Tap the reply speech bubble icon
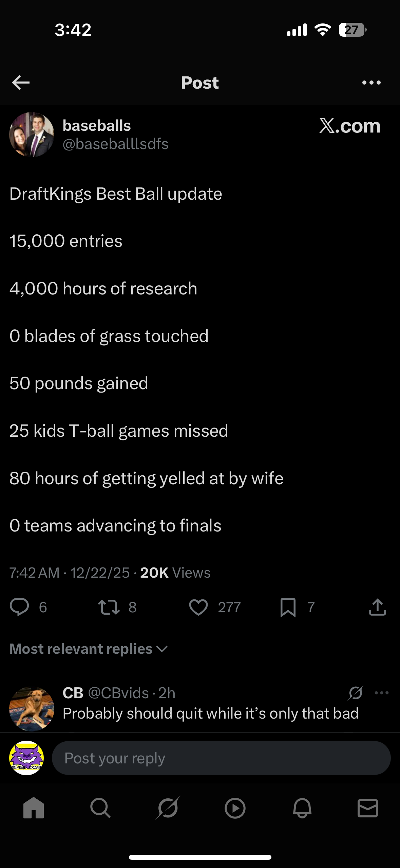The image size is (400, 868). coord(19,607)
